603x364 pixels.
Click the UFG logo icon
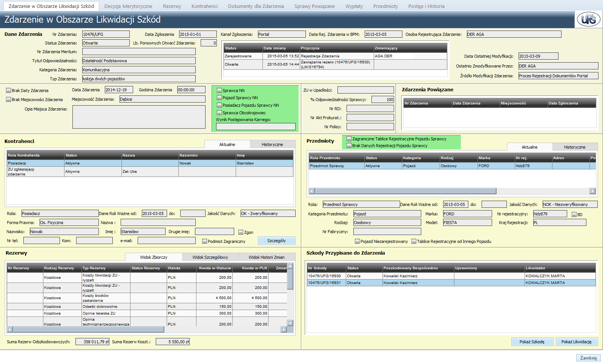coord(588,19)
